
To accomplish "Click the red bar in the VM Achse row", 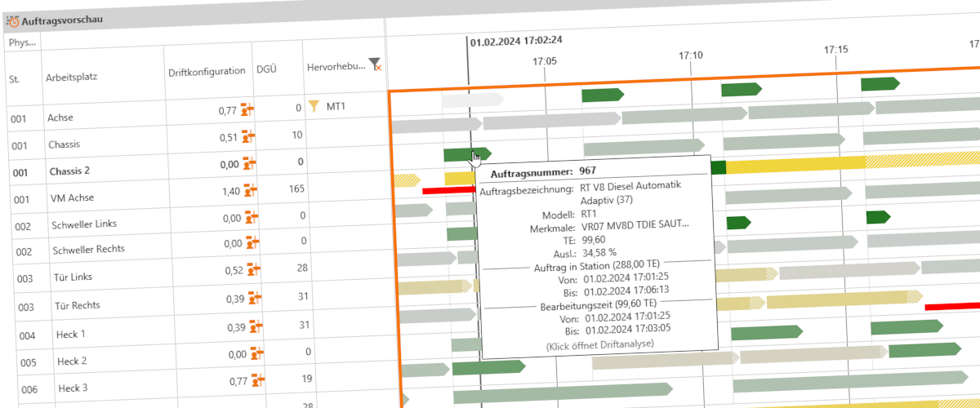I will click(448, 191).
